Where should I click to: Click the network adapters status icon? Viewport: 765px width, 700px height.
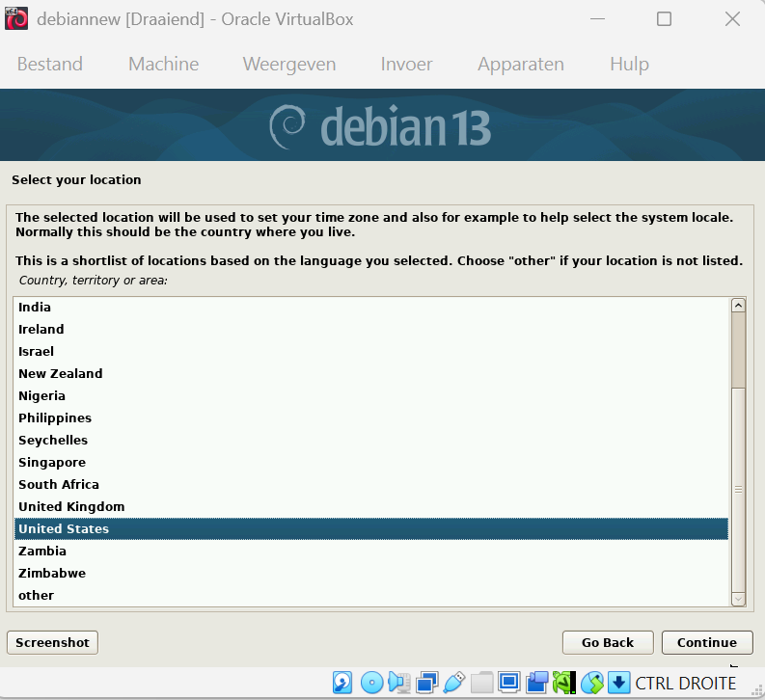pos(427,683)
